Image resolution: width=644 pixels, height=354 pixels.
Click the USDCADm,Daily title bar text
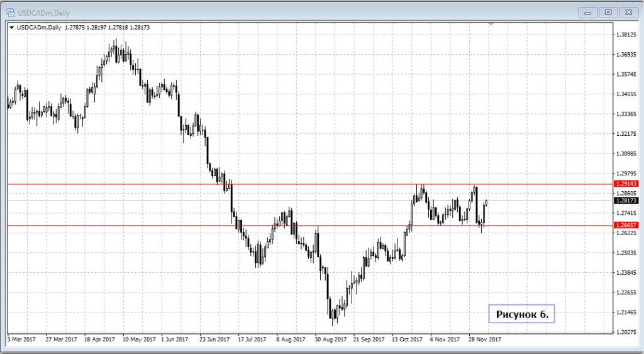pos(44,12)
